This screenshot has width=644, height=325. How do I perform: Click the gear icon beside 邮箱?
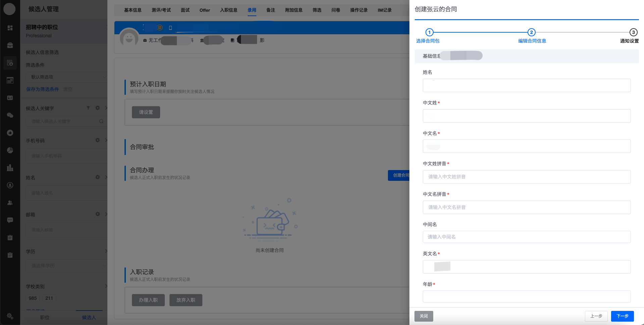pos(98,214)
